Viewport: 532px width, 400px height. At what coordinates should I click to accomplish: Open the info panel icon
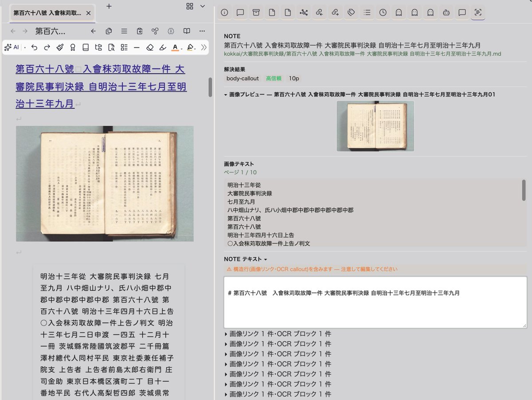click(x=224, y=12)
